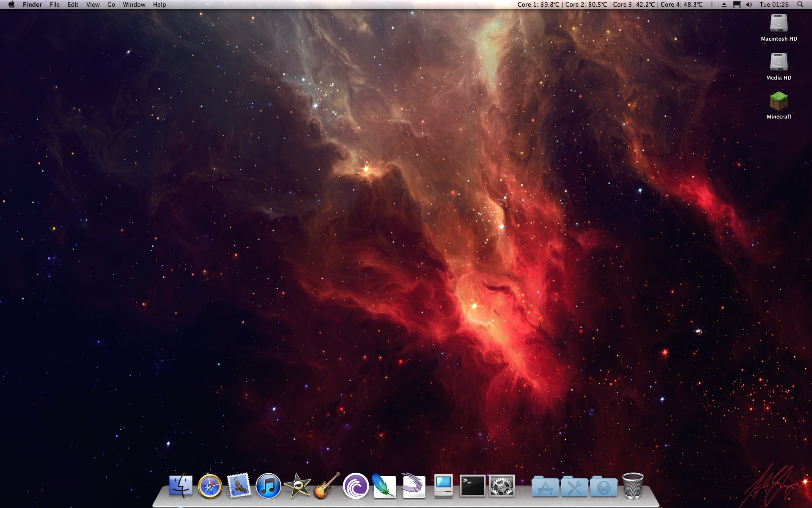Click the Tue 01:26 clock
Viewport: 812px width, 508px height.
(774, 5)
